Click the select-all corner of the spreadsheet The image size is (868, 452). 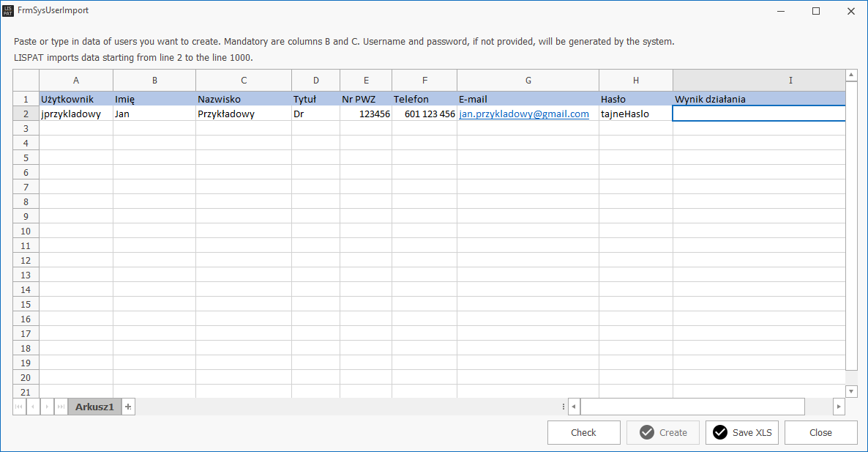pos(26,81)
